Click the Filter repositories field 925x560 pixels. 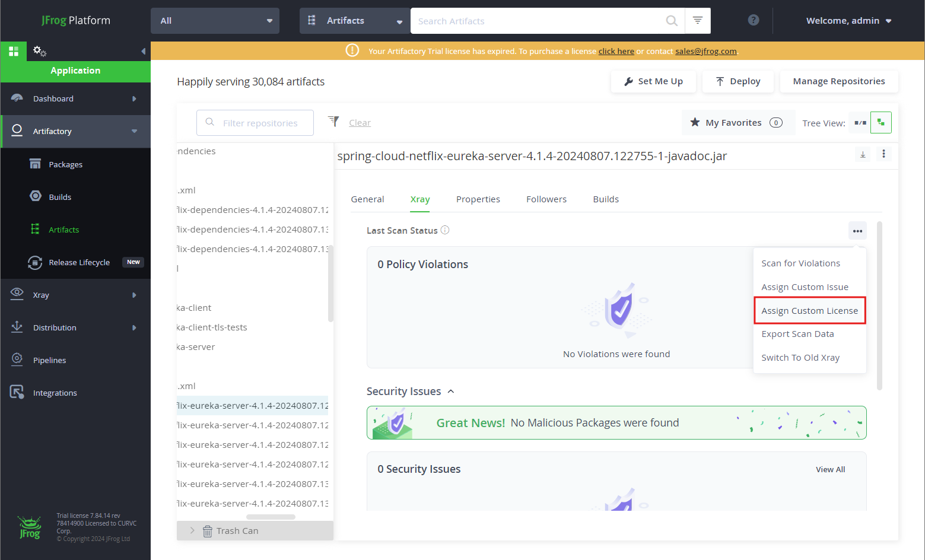[255, 123]
